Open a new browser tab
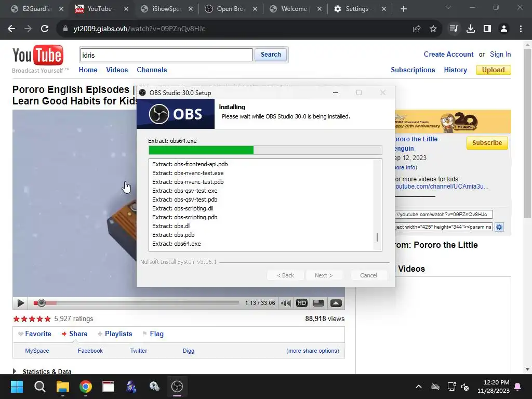This screenshot has width=532, height=399. (x=403, y=9)
